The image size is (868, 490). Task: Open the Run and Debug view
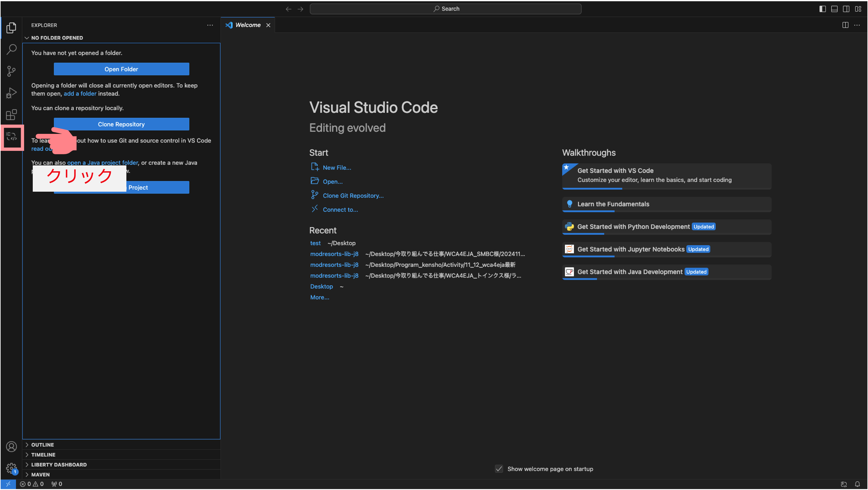[11, 93]
